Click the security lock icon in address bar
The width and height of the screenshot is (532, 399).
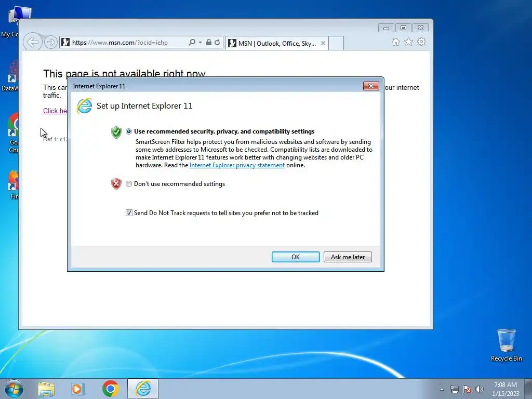pyautogui.click(x=209, y=43)
